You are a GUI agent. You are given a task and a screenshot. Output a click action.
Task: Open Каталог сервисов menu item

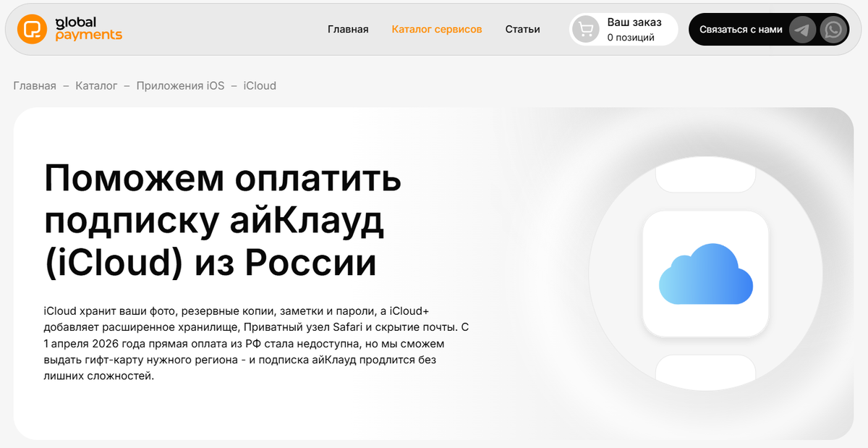tap(437, 29)
